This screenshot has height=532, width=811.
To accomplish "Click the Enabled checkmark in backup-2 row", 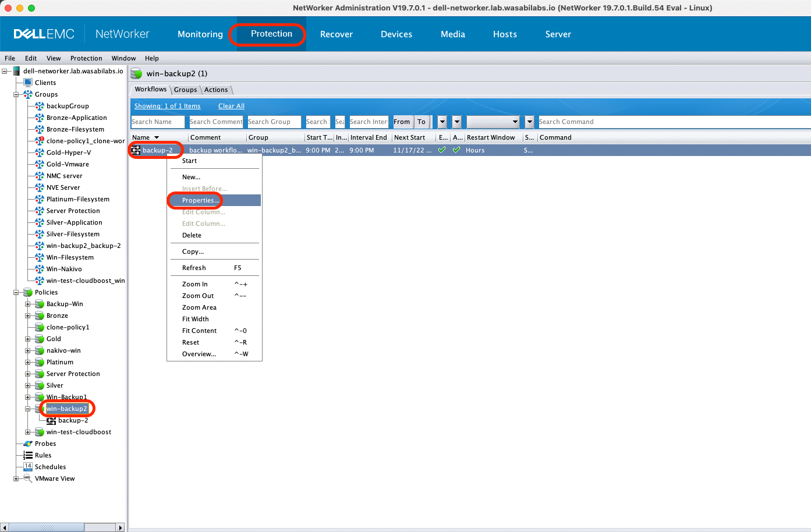I will pyautogui.click(x=442, y=150).
